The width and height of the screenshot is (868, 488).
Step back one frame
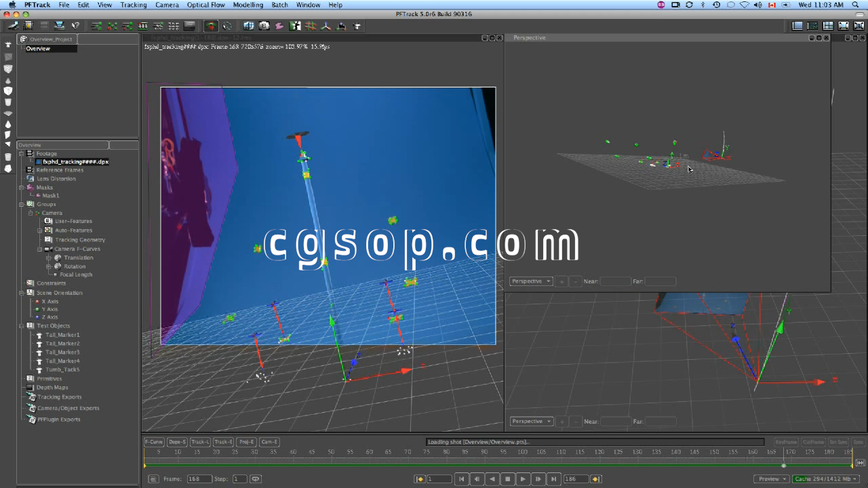[x=477, y=479]
